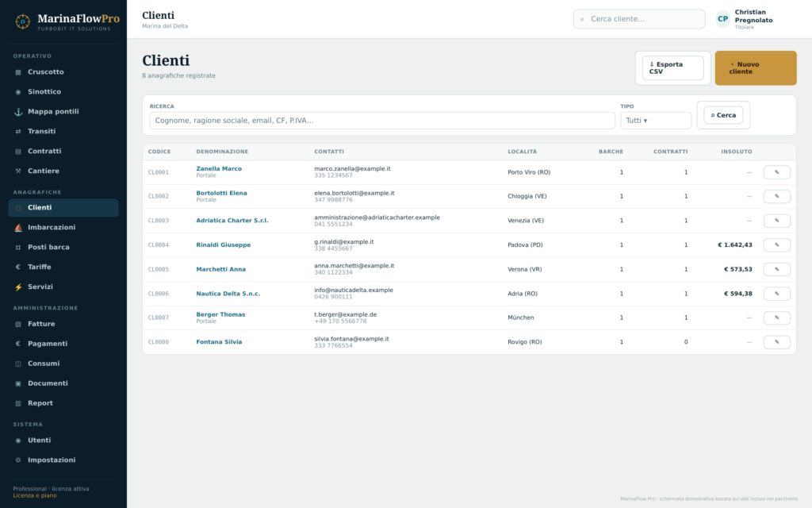Click the sailboat icon for Imbarcazioni

click(18, 228)
